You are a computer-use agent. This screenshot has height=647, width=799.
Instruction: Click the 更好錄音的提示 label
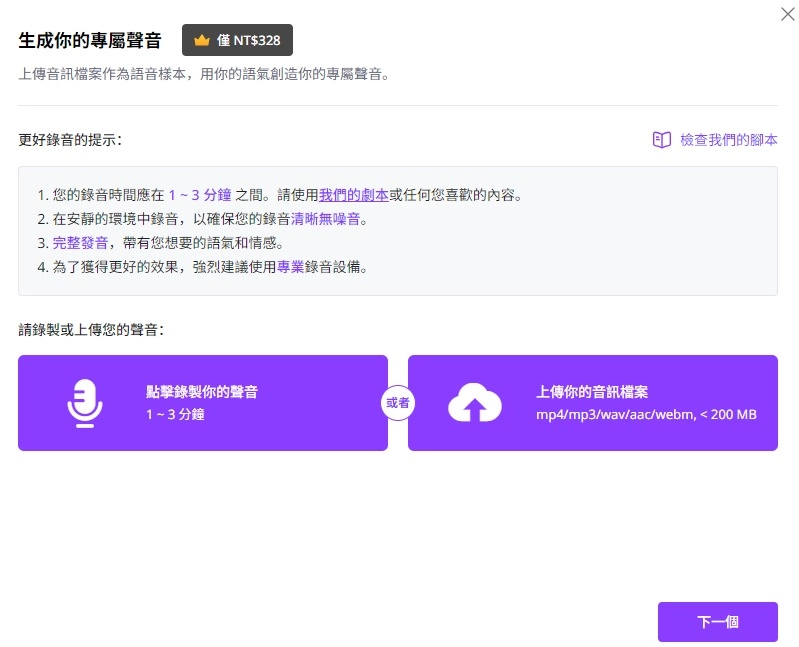(70, 140)
